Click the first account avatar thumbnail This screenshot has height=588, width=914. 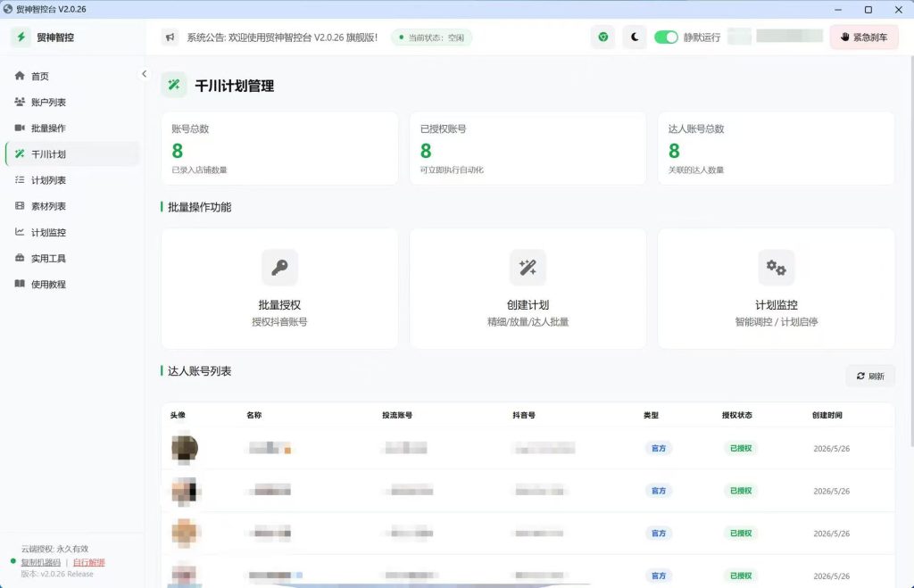click(x=184, y=448)
